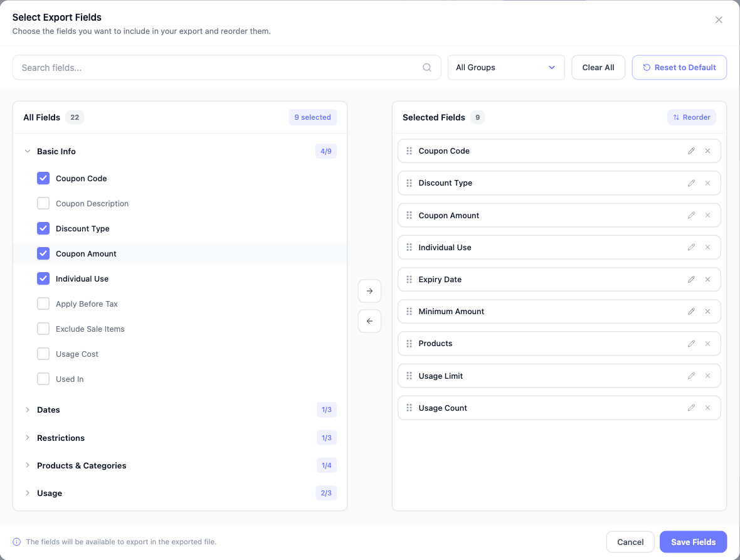
Task: Uncheck the Coupon Code checkbox
Action: [43, 178]
